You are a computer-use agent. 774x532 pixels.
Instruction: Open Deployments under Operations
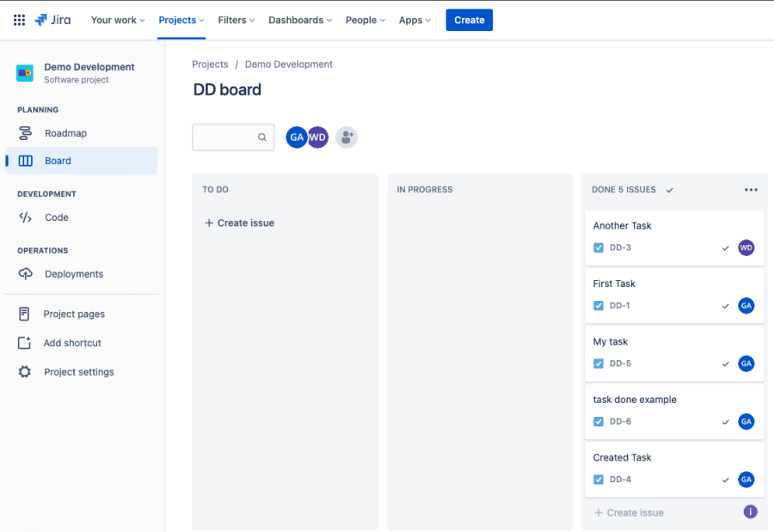coord(76,273)
